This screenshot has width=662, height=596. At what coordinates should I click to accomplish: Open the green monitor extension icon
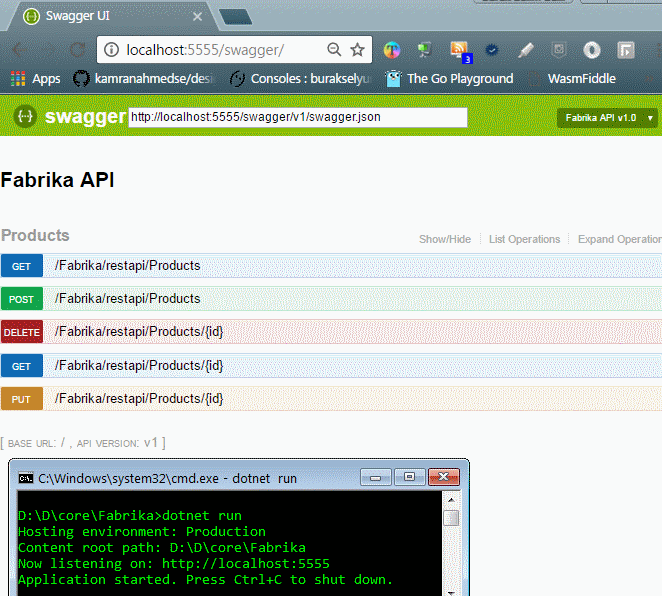[x=424, y=50]
